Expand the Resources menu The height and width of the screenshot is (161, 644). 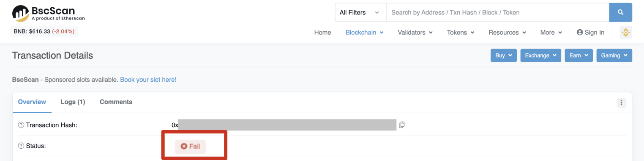[x=507, y=33]
